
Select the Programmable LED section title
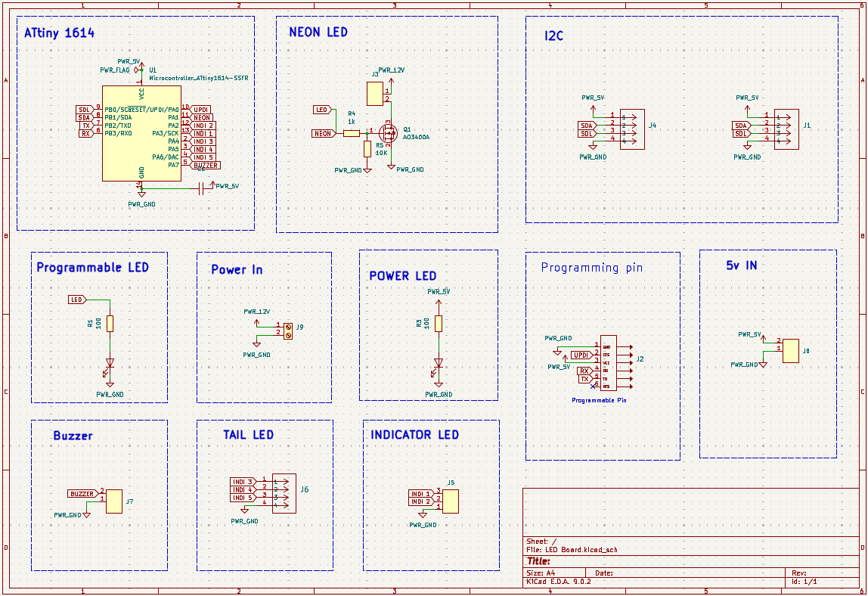pyautogui.click(x=92, y=268)
